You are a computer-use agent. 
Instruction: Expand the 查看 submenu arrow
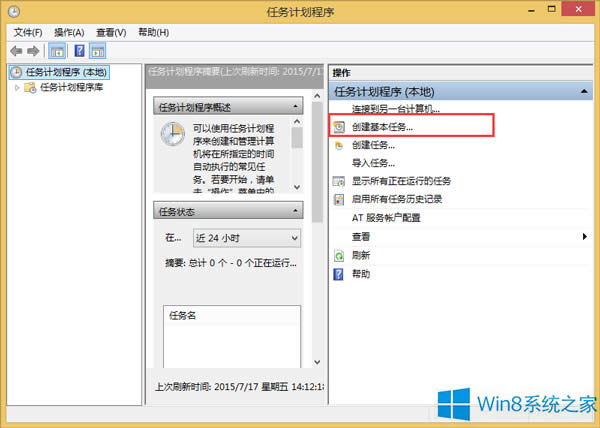[x=584, y=236]
